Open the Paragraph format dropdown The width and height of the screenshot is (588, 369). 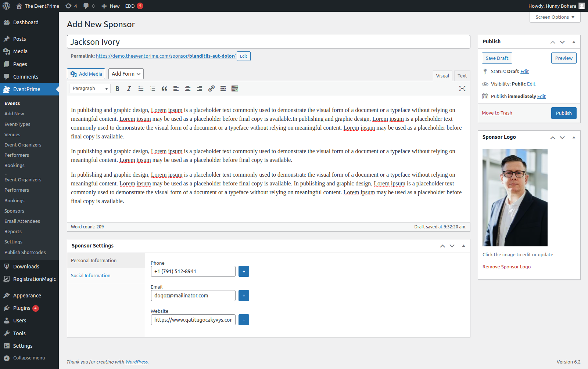[x=90, y=88]
